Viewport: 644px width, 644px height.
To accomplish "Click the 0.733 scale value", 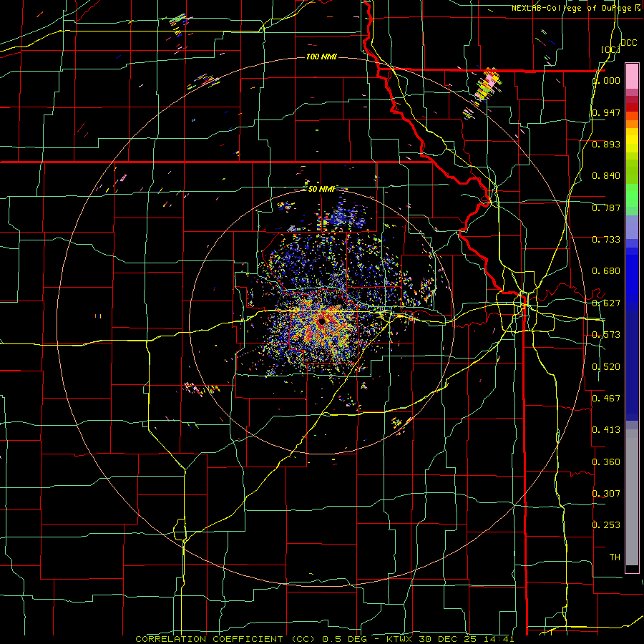I will (606, 240).
